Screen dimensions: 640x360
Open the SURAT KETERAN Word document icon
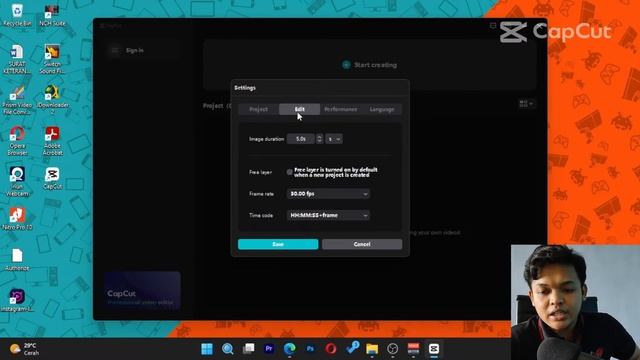pos(17,59)
